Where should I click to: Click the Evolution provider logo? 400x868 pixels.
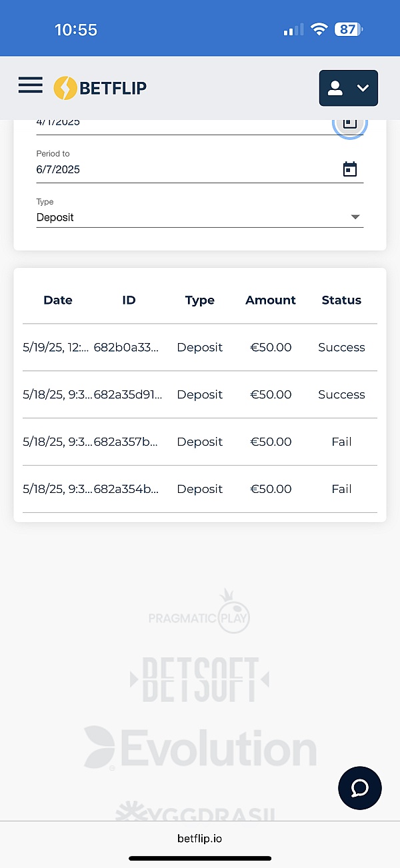(200, 748)
